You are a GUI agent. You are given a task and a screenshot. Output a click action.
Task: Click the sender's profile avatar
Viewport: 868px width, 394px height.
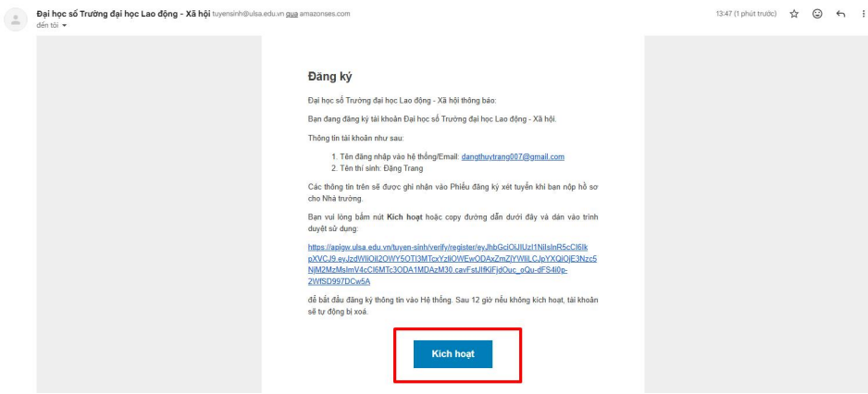point(16,20)
